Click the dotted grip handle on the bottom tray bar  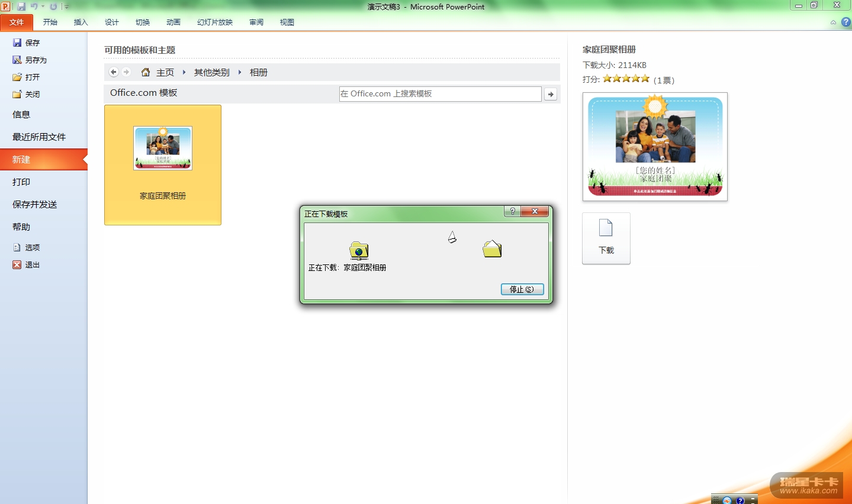pyautogui.click(x=715, y=500)
